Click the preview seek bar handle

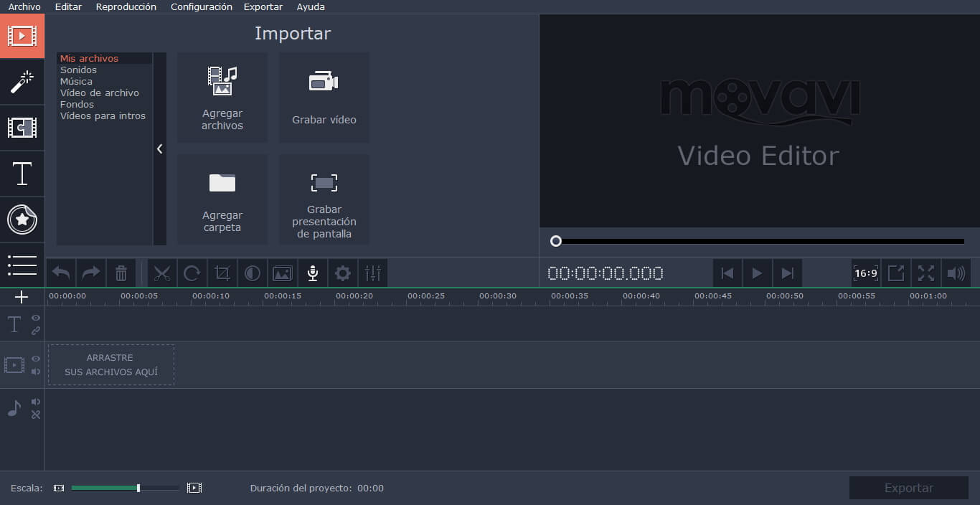tap(556, 241)
